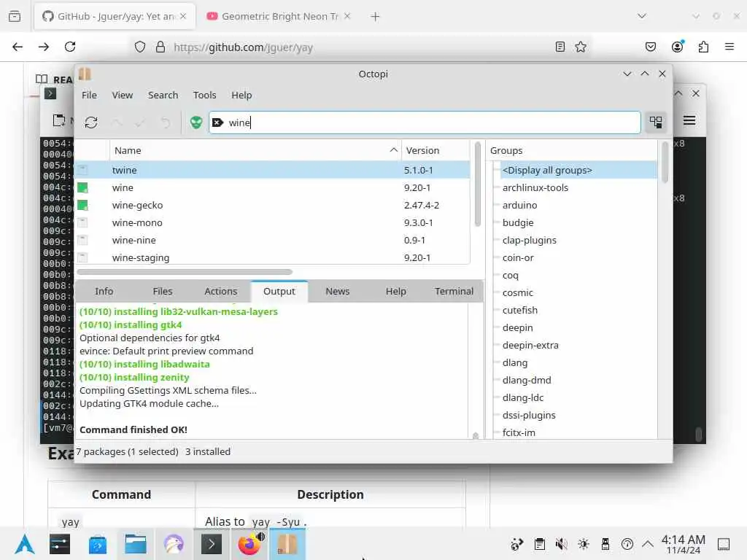Click the package list horizontal scrollbar

(185, 272)
